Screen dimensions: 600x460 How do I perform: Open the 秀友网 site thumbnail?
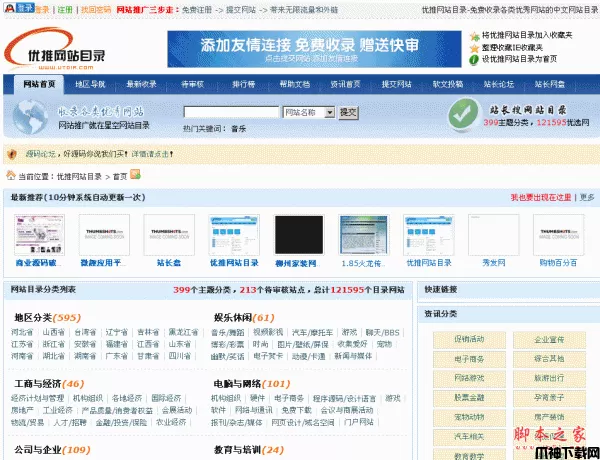coord(494,235)
